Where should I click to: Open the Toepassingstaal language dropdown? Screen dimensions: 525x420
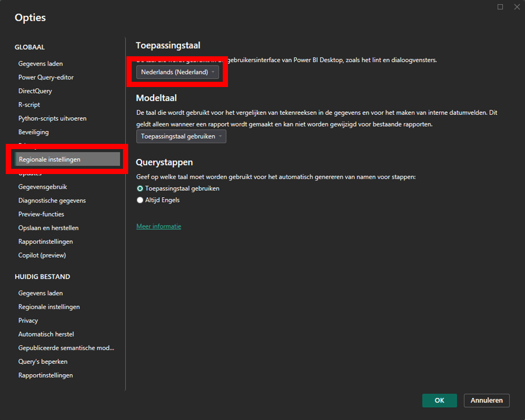tap(178, 73)
